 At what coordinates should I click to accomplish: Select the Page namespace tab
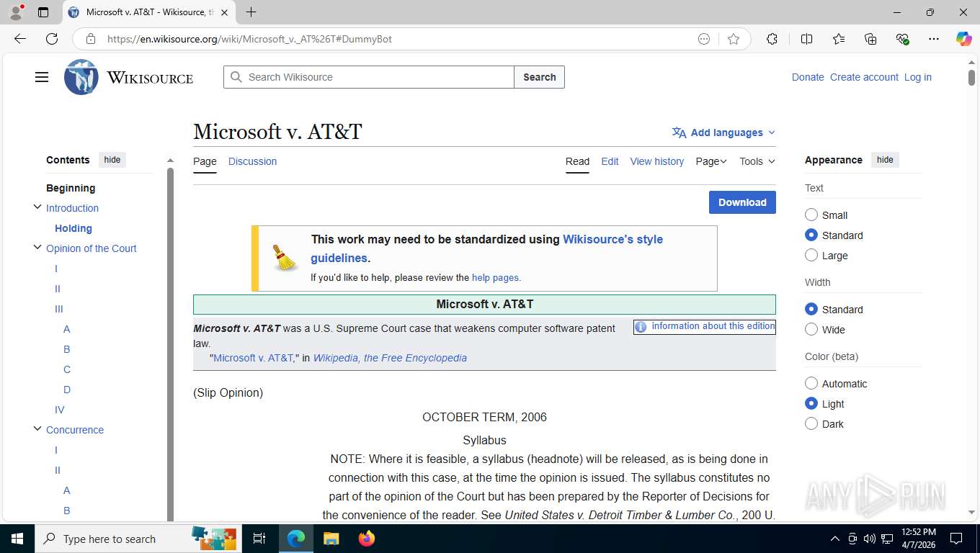[x=205, y=161]
